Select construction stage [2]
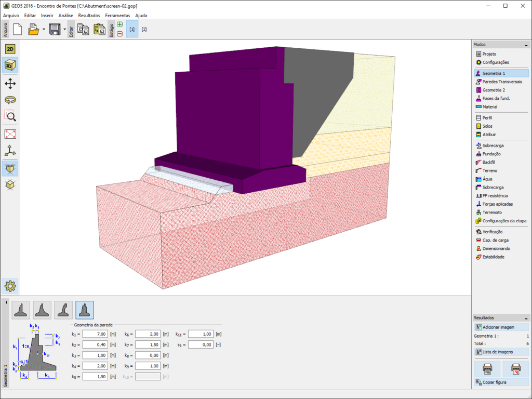Screen dimensions: 532x399 (144, 29)
